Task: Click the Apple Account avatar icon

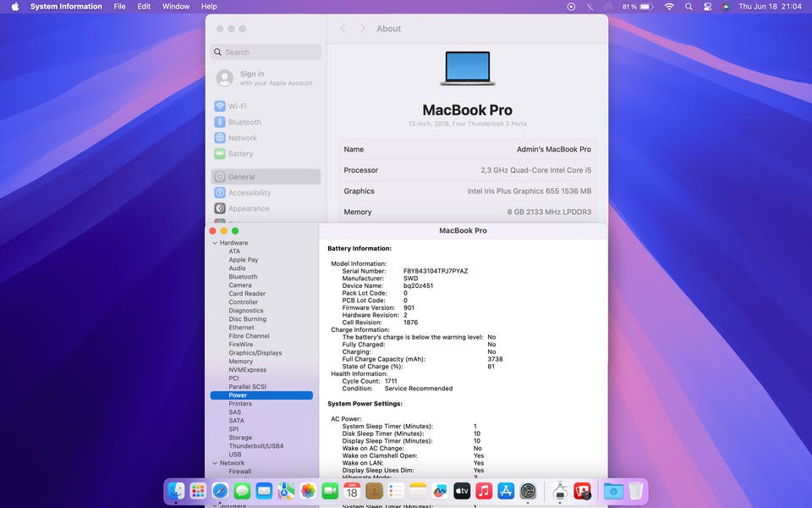Action: click(225, 78)
